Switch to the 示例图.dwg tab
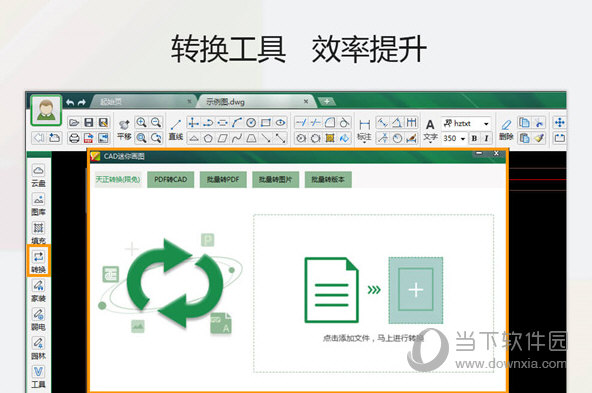The width and height of the screenshot is (592, 393). pyautogui.click(x=225, y=102)
